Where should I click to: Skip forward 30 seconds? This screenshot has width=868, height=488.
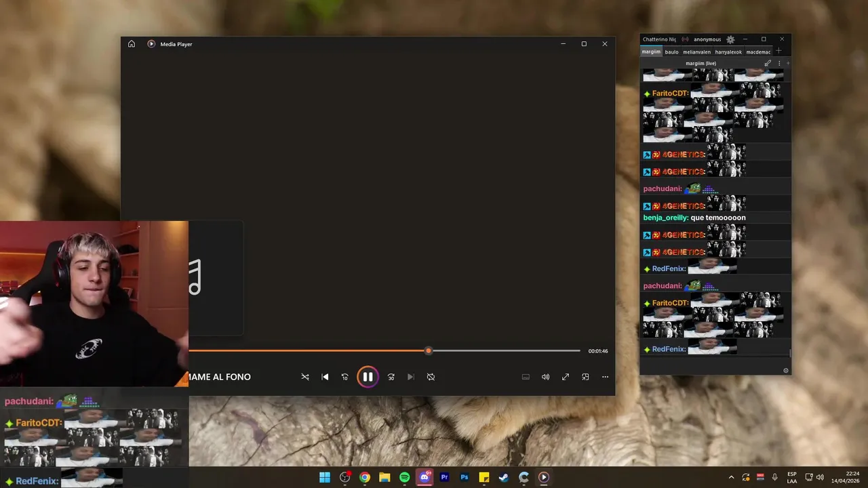click(x=391, y=377)
